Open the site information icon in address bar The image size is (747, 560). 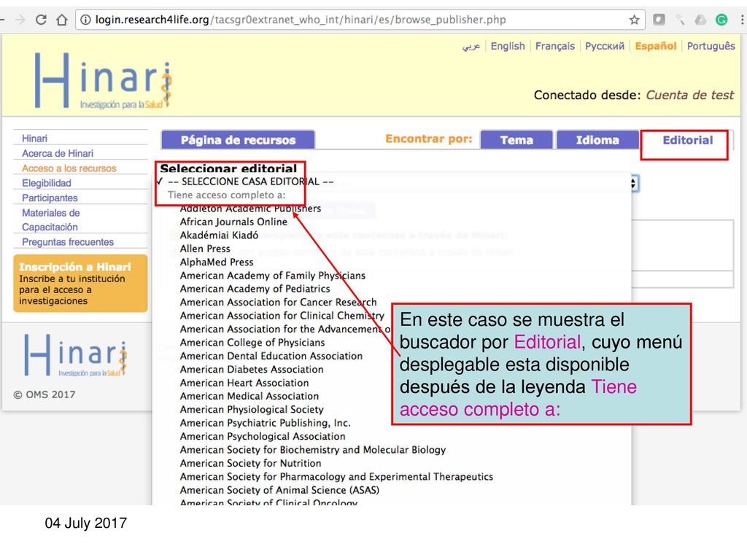(85, 20)
